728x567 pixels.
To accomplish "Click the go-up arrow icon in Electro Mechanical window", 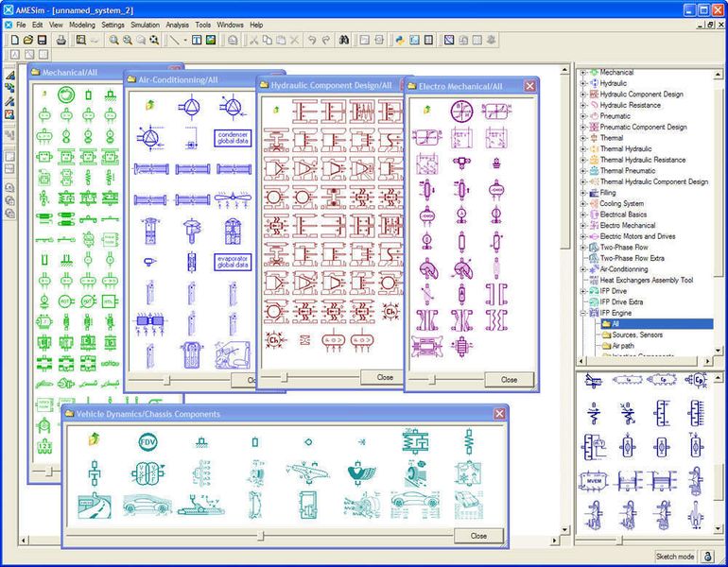I will [427, 110].
